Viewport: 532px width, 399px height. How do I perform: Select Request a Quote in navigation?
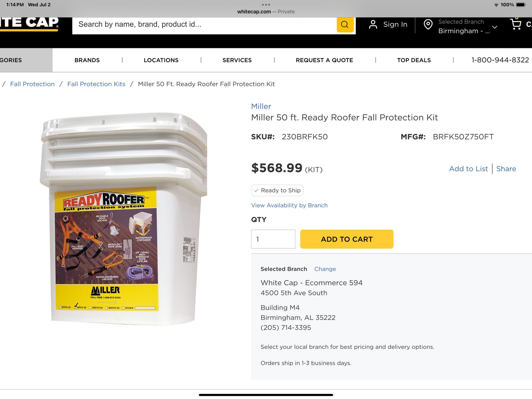[324, 60]
